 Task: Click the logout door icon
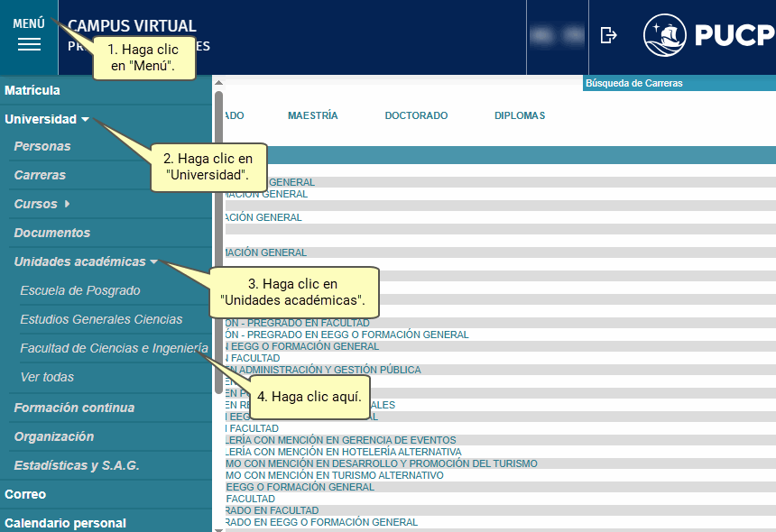pos(608,35)
